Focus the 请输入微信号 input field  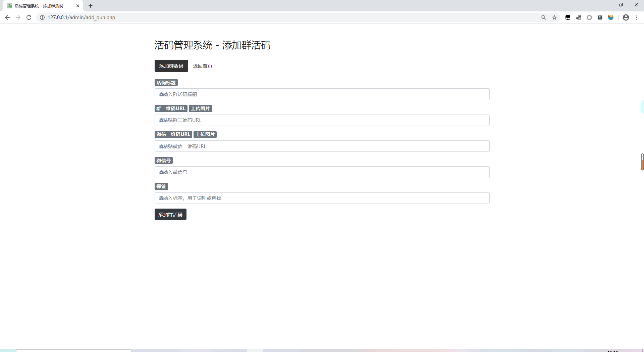[322, 172]
